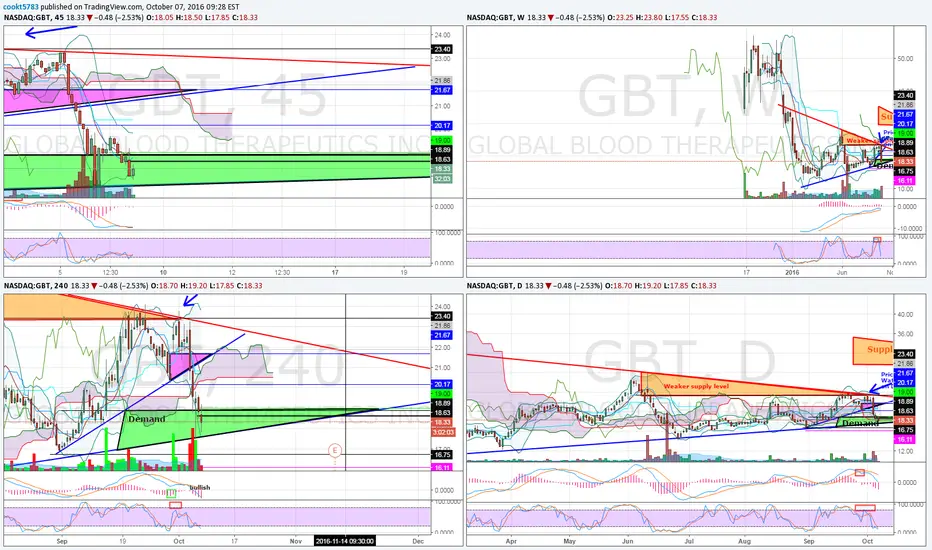The width and height of the screenshot is (932, 550).
Task: Click the green 19.00 label on 45-minute chart
Action: coord(442,140)
